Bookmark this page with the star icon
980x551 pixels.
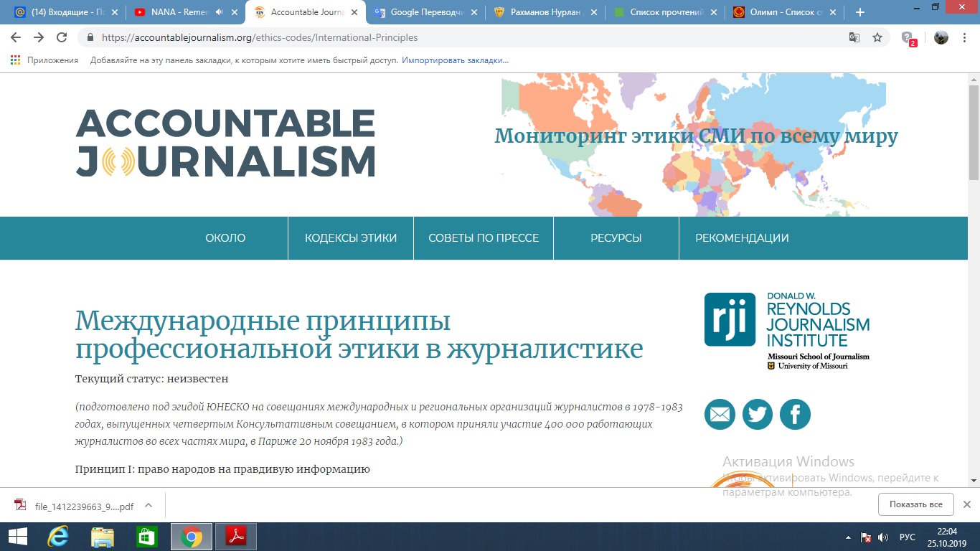(x=877, y=37)
